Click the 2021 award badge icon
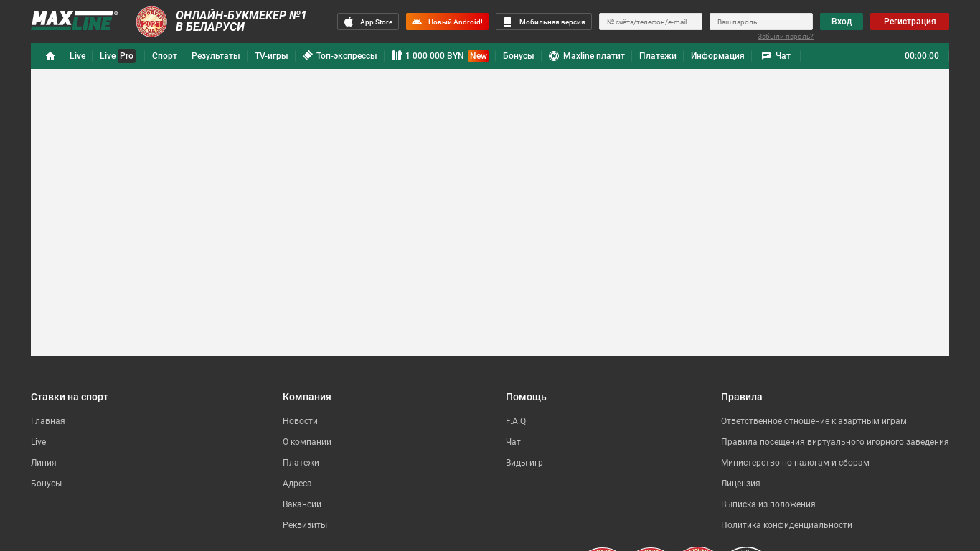 click(151, 22)
